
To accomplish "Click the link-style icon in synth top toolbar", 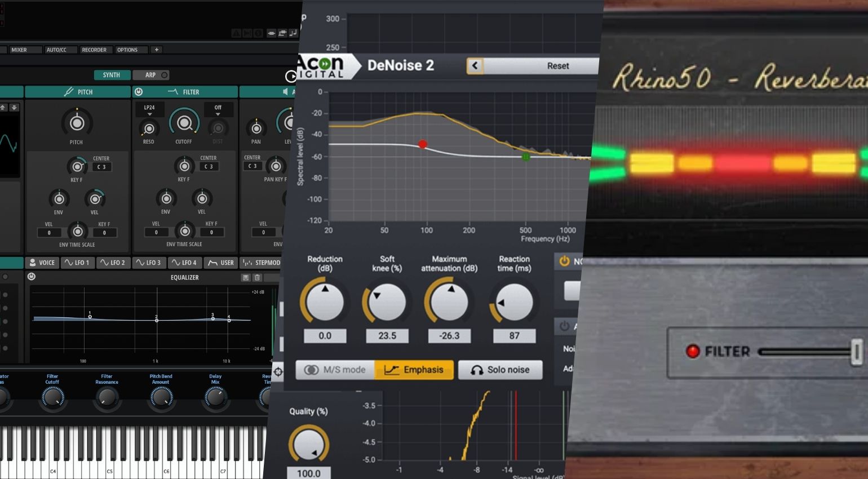I will pyautogui.click(x=271, y=33).
